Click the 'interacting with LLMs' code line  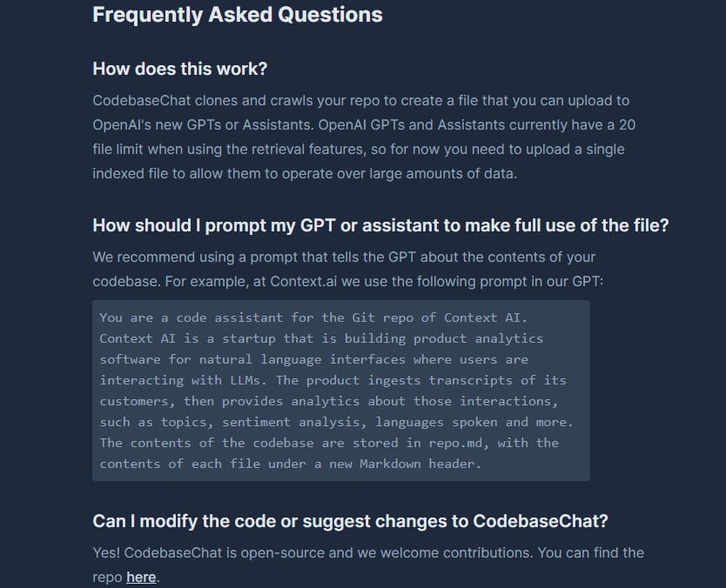point(333,380)
